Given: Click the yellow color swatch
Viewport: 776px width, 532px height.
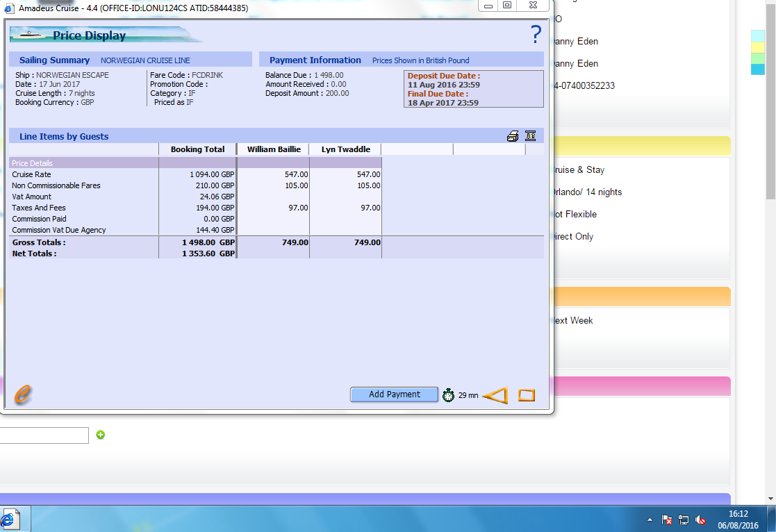Looking at the screenshot, I should pyautogui.click(x=757, y=47).
